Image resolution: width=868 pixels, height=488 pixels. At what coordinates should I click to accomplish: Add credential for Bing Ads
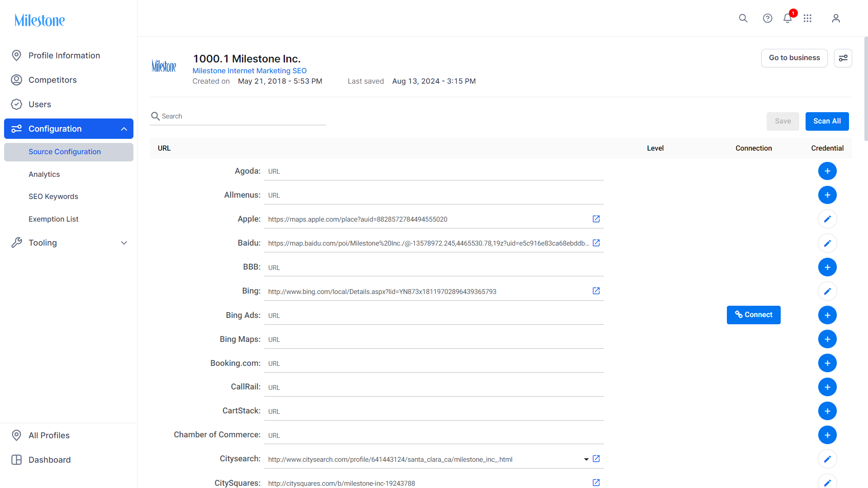point(827,315)
